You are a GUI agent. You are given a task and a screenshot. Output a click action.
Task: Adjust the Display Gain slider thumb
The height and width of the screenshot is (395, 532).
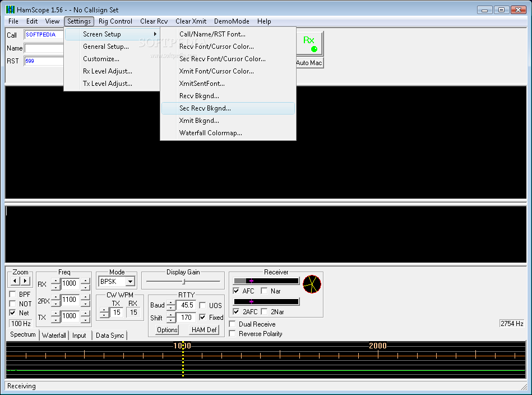point(184,282)
